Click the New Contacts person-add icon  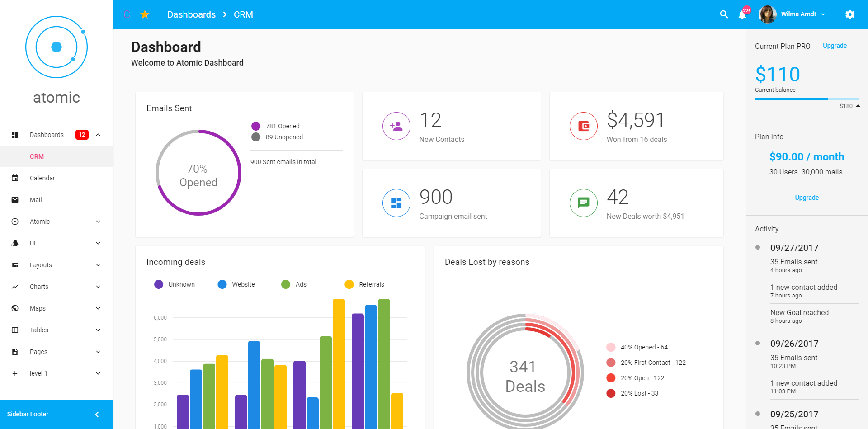(x=396, y=126)
